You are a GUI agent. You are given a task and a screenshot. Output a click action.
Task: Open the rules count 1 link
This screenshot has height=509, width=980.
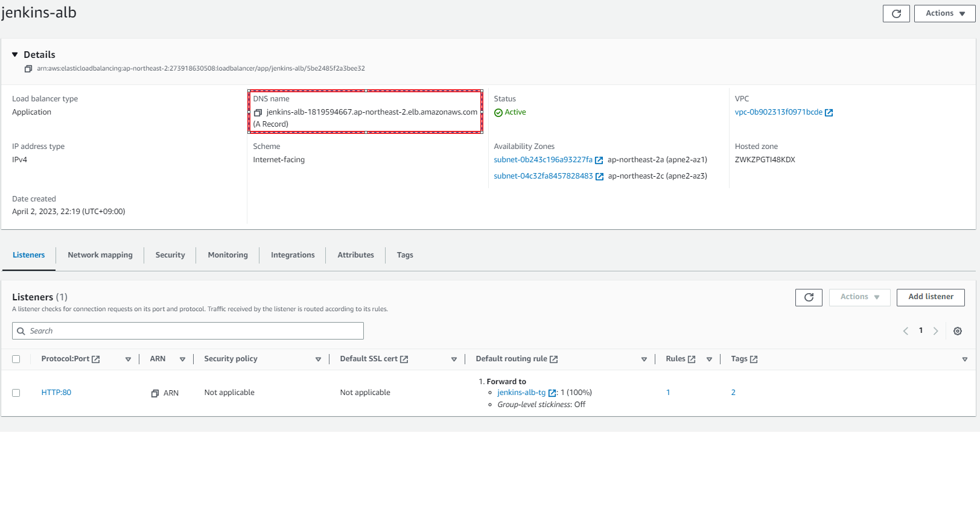pos(668,393)
